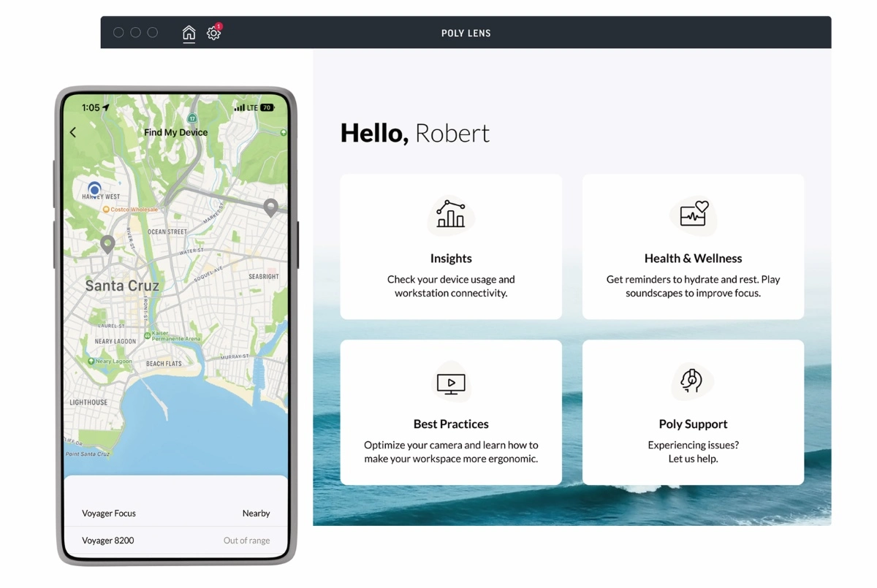Tap the blue current location marker
The width and height of the screenshot is (877, 588).
pos(94,189)
